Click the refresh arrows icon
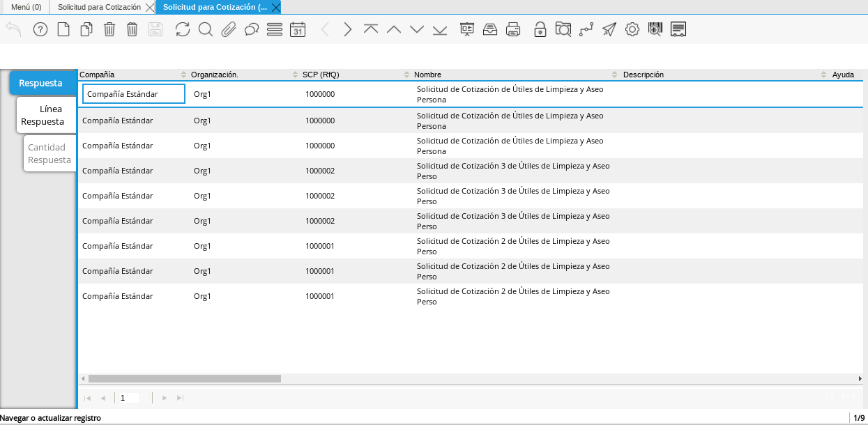 183,29
